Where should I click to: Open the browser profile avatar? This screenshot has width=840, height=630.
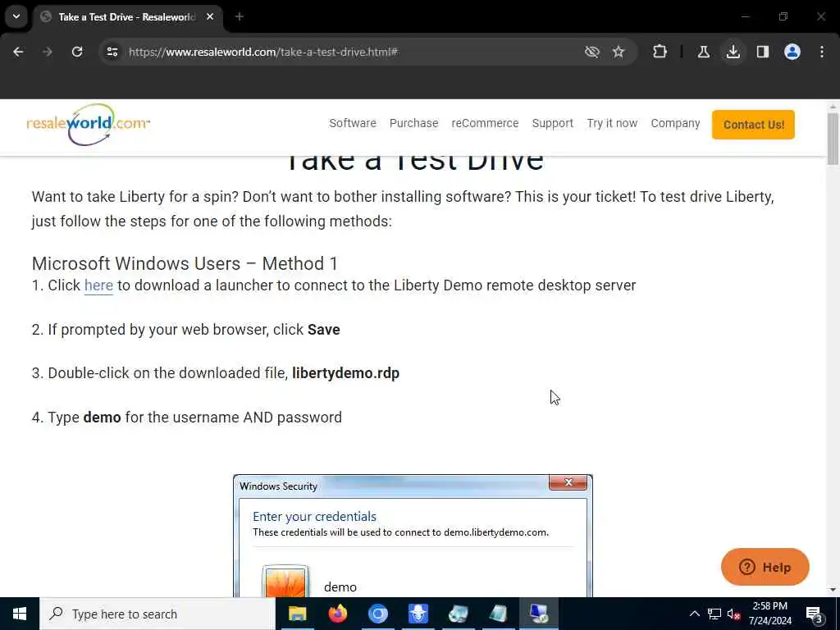792,52
